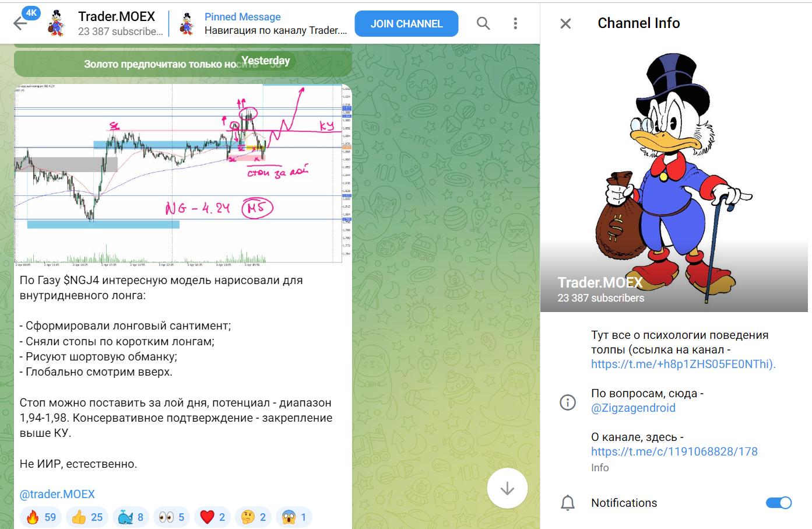The width and height of the screenshot is (812, 529).
Task: Open the @trader.MOEX mention link
Action: coord(57,494)
